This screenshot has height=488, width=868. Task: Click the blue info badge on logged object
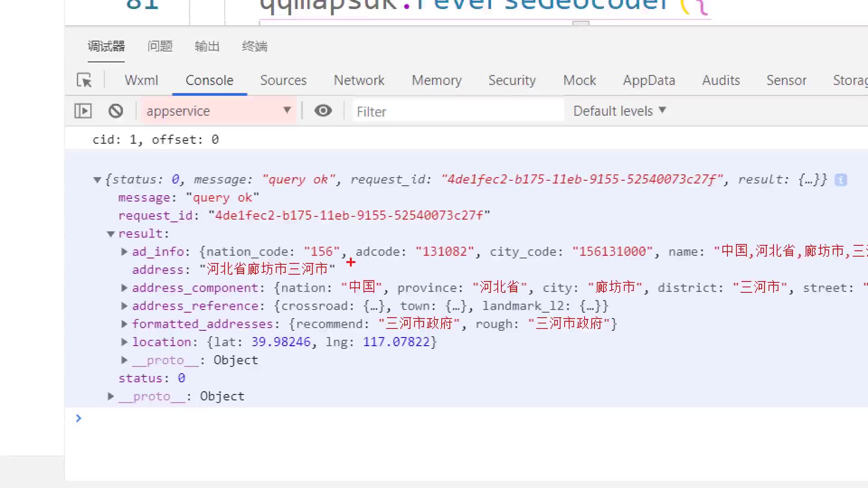(x=841, y=180)
